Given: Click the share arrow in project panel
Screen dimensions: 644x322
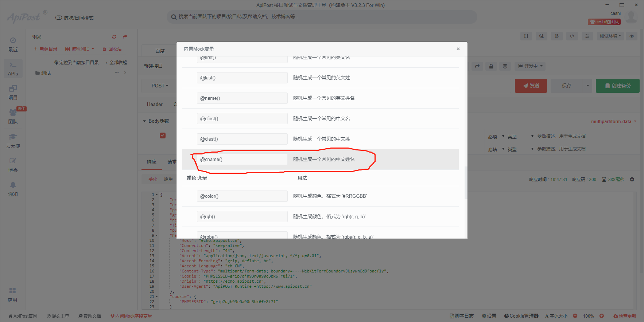Looking at the screenshot, I should tap(125, 37).
